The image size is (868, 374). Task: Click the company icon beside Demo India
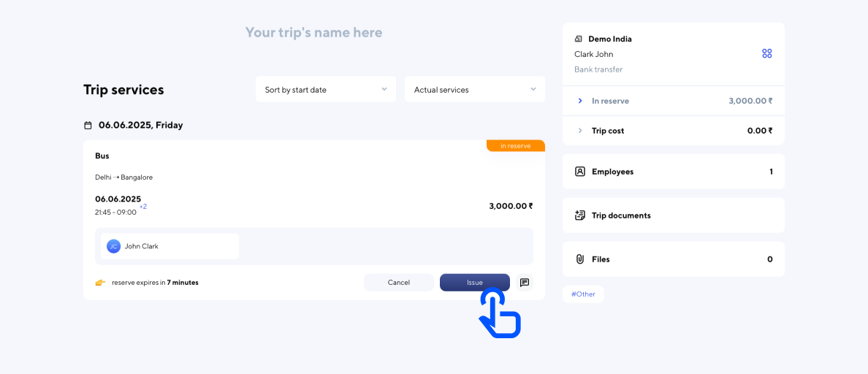point(579,39)
